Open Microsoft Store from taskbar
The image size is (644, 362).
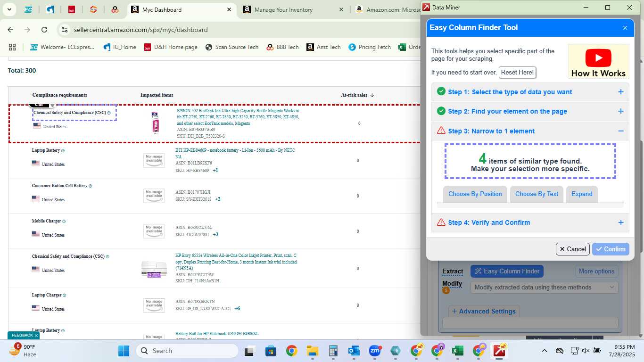[271, 351]
